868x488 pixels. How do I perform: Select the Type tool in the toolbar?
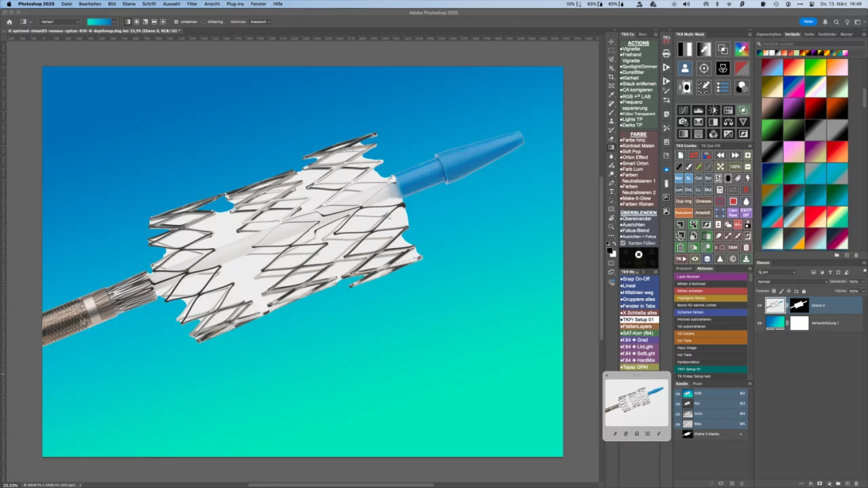tap(611, 192)
